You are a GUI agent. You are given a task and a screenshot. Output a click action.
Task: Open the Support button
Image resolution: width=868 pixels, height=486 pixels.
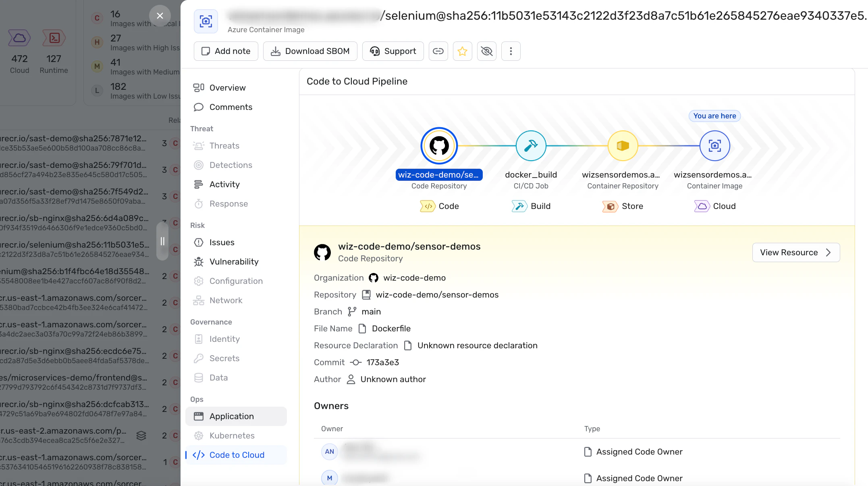pyautogui.click(x=393, y=51)
